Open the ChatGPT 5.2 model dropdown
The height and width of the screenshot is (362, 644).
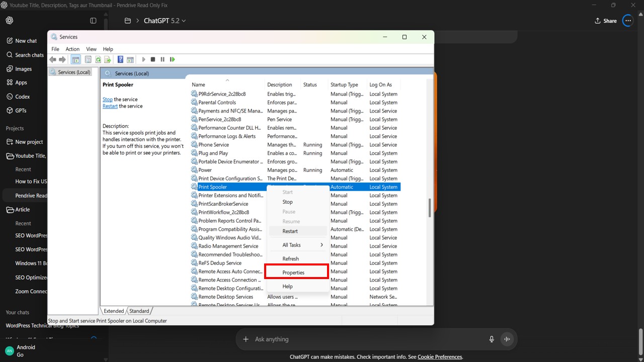pyautogui.click(x=165, y=21)
